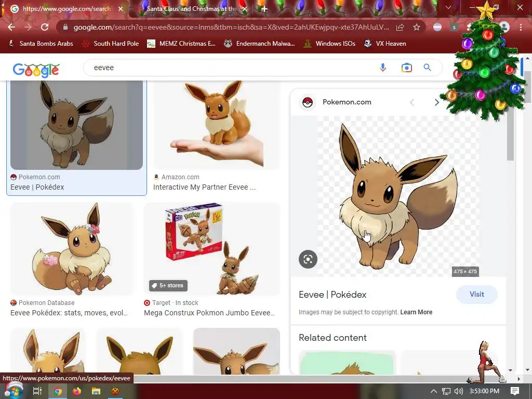Click the Chrome icon on the taskbar
Image resolution: width=532 pixels, height=399 pixels.
pyautogui.click(x=58, y=391)
